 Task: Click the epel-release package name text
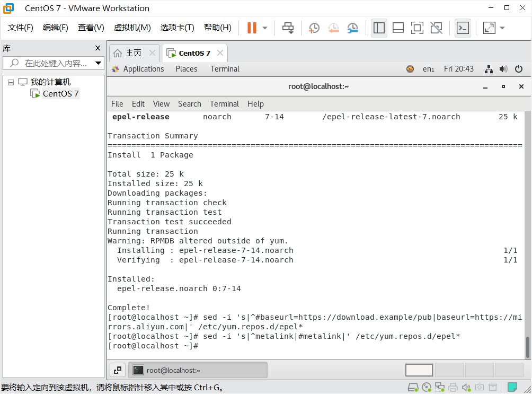pos(141,117)
